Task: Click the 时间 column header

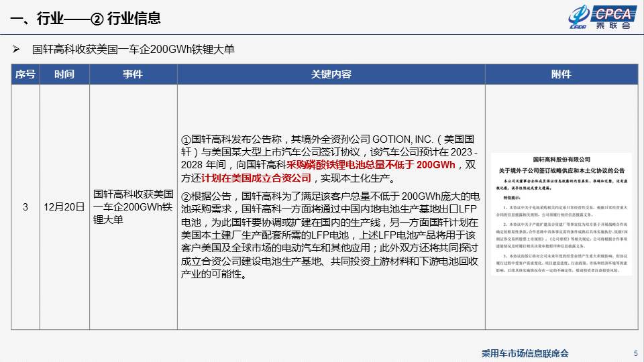Action: pyautogui.click(x=64, y=74)
